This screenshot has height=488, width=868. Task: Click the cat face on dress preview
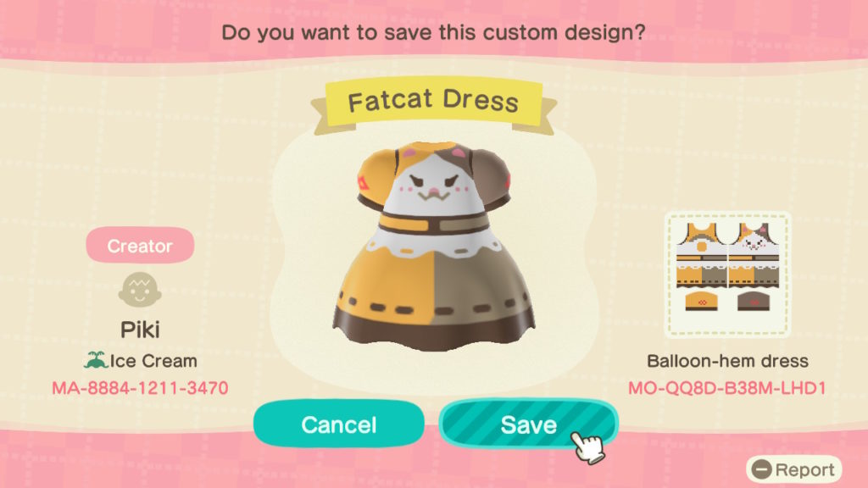click(433, 186)
